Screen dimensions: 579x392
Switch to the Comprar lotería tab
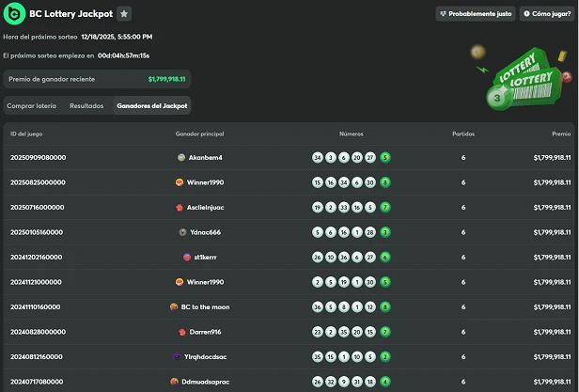click(x=33, y=106)
